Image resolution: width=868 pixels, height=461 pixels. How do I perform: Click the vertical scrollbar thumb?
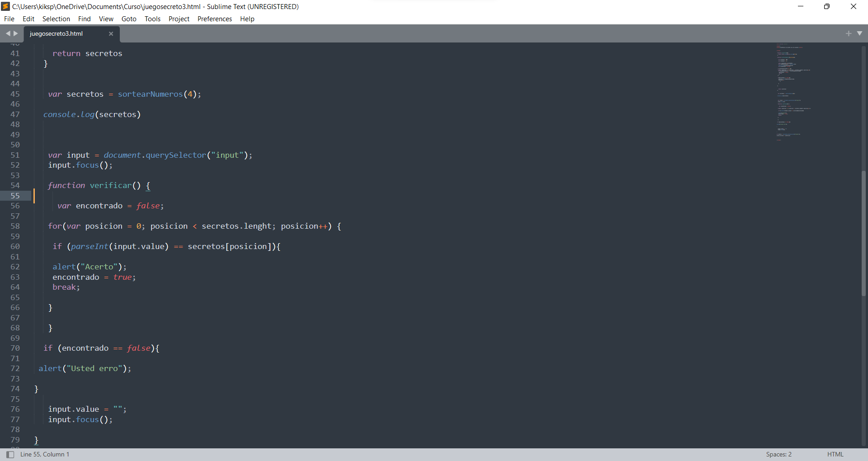(x=863, y=233)
